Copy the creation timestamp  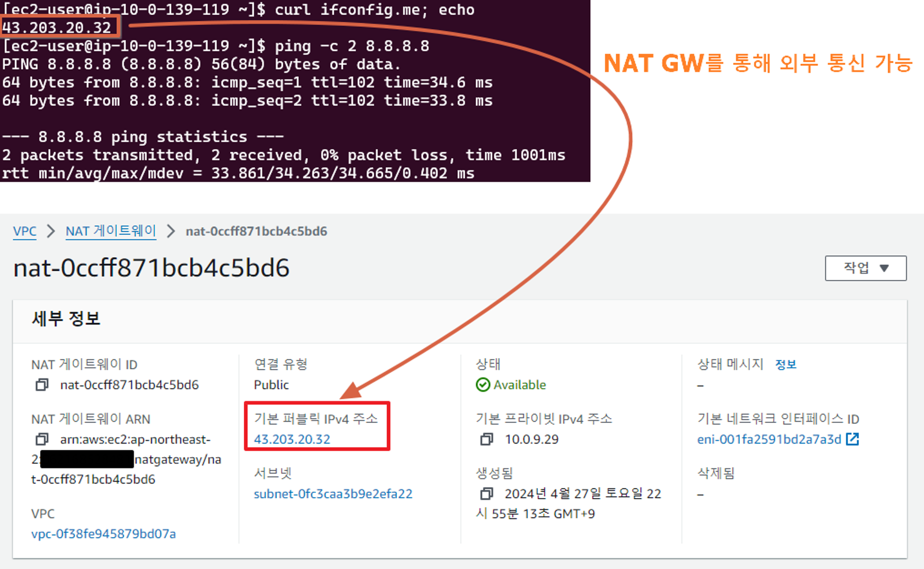(487, 494)
